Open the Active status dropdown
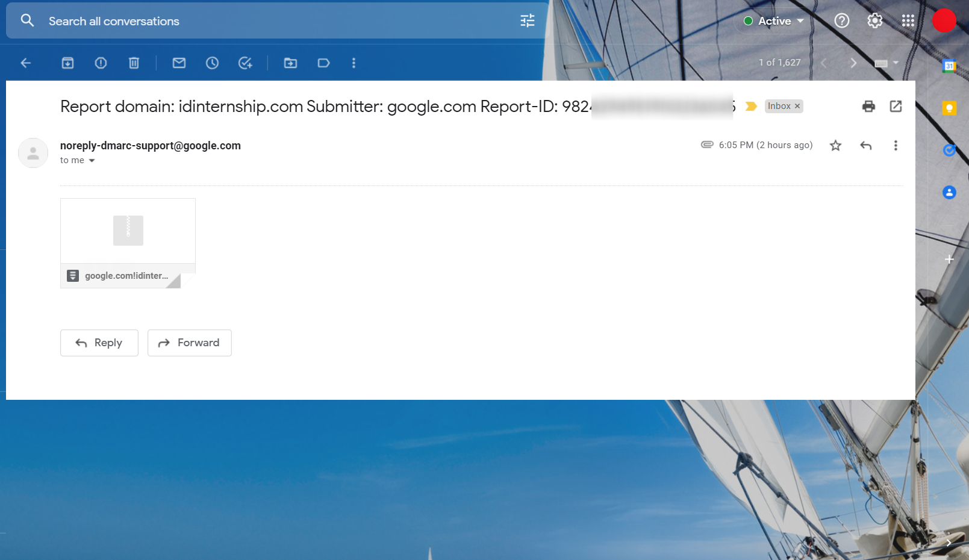Viewport: 969px width, 560px height. (774, 21)
